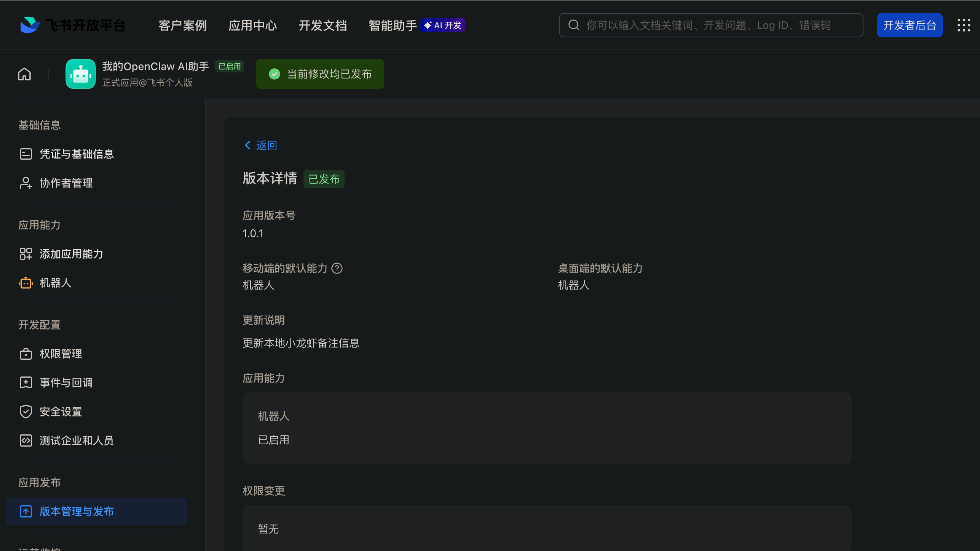Click 更新本地小龙虾备注信息 update note text
The image size is (980, 551).
(301, 343)
